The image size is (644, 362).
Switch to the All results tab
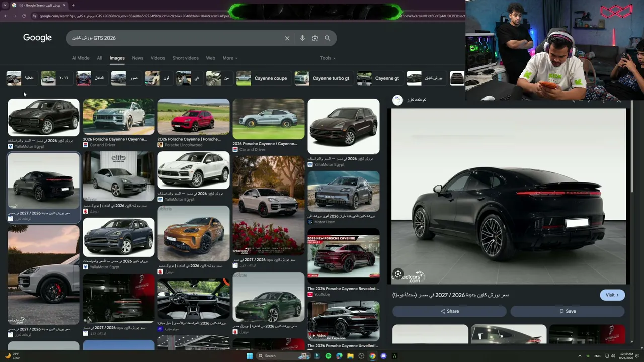click(99, 58)
